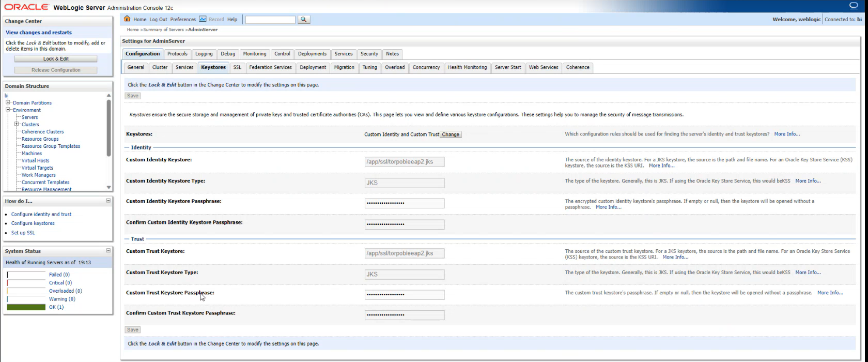The width and height of the screenshot is (868, 362).
Task: Switch to the Debug tab
Action: pyautogui.click(x=228, y=54)
